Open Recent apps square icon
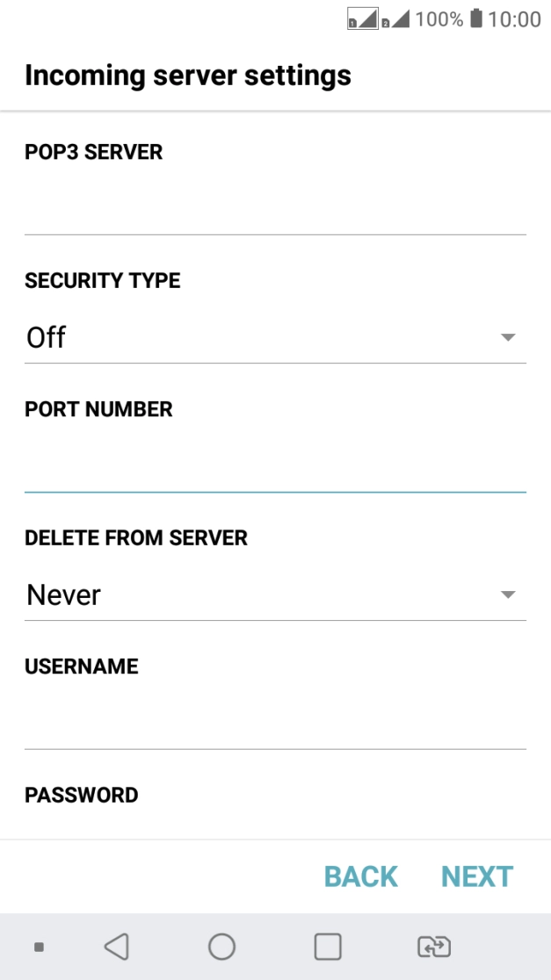The image size is (551, 980). tap(327, 946)
